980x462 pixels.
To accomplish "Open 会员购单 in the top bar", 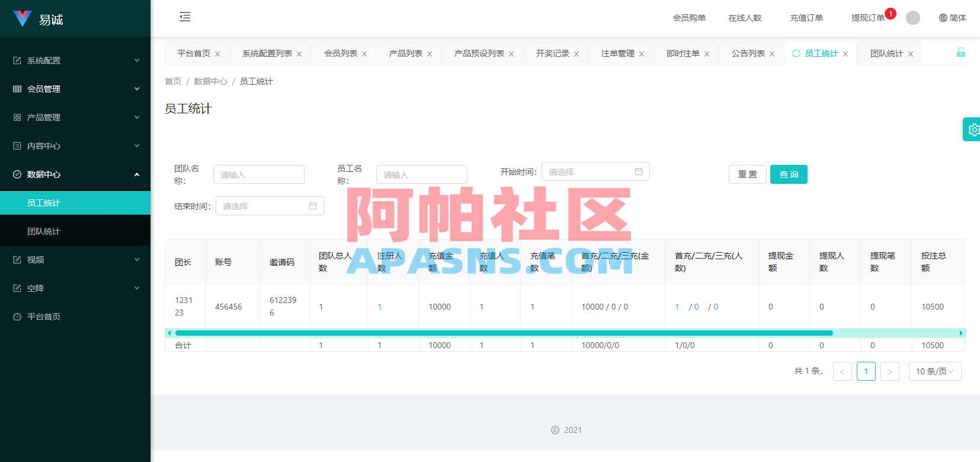I will [689, 18].
